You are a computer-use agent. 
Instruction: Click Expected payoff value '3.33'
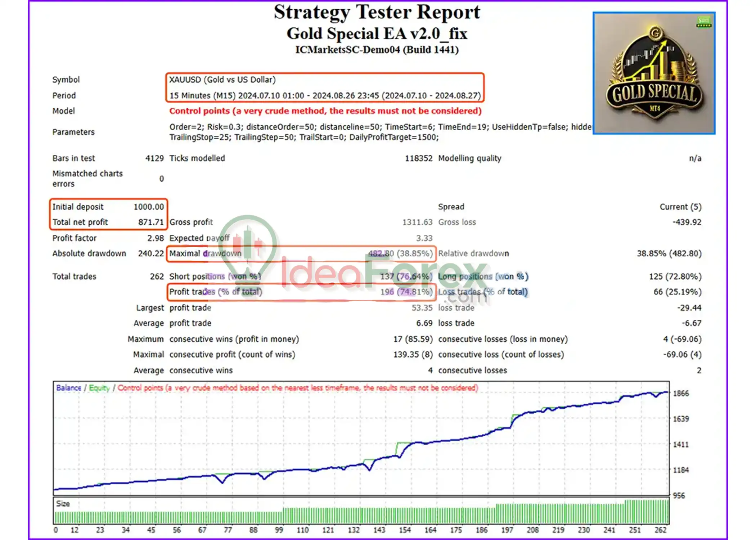424,238
